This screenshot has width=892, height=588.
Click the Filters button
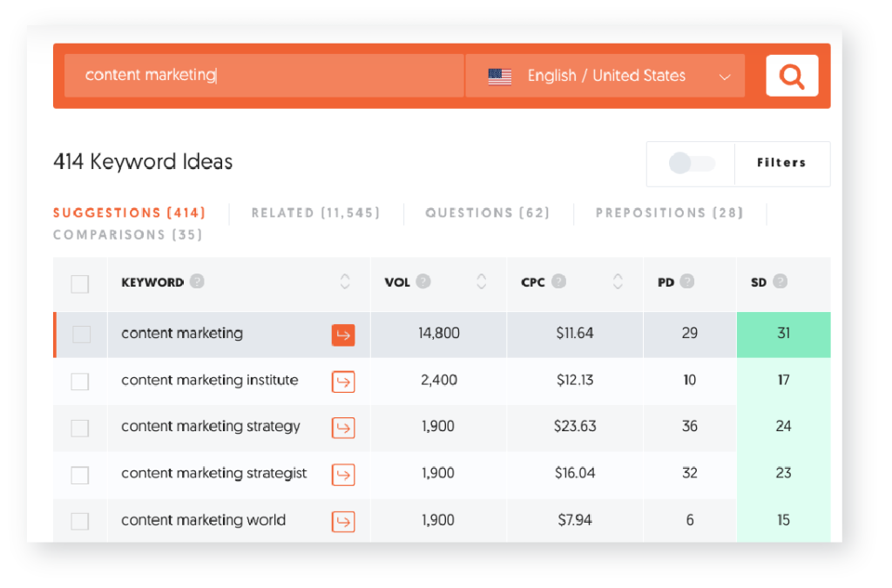point(781,163)
